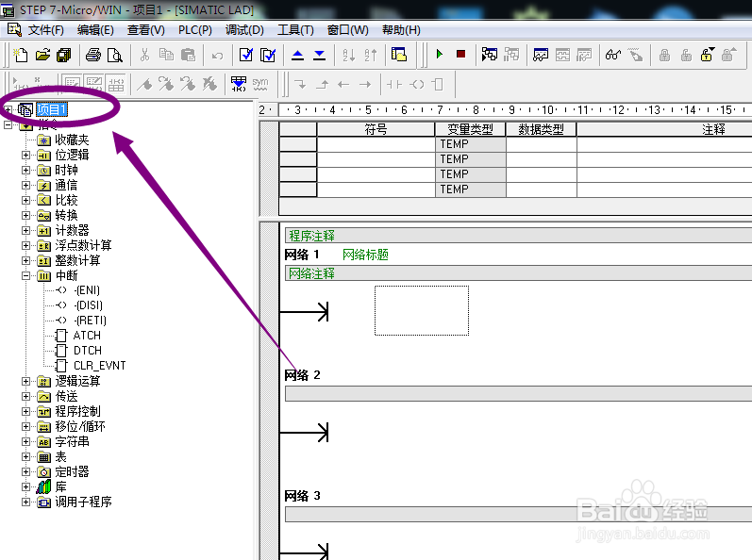
Task: Undo the last action
Action: [x=218, y=56]
